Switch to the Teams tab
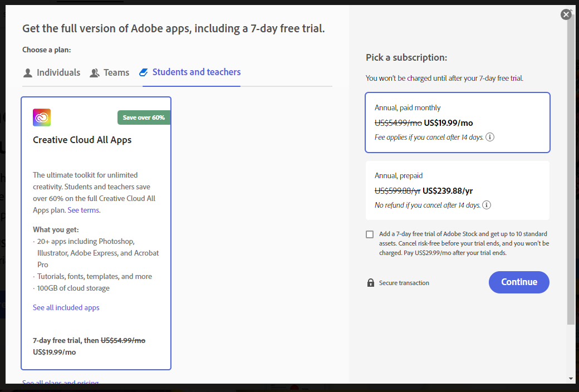Viewport: 579px width, 392px height. [116, 72]
